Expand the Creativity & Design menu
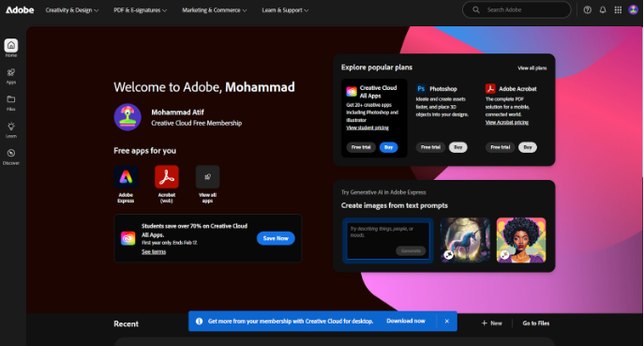 [x=72, y=10]
